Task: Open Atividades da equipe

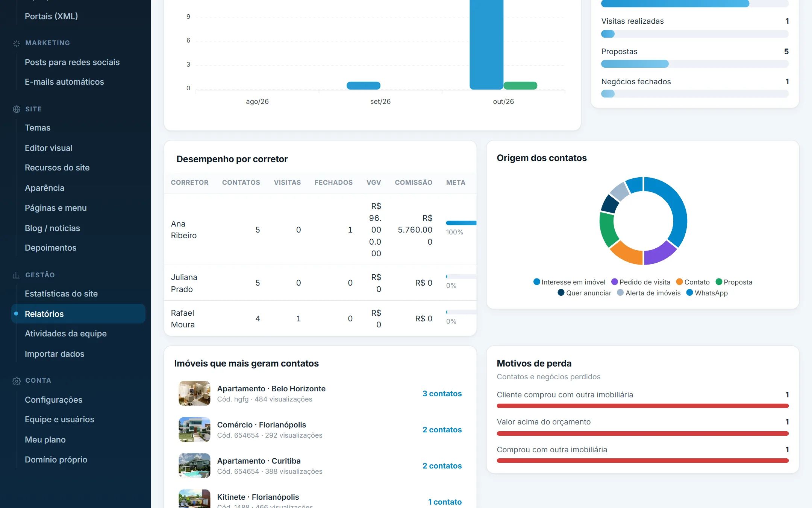Action: coord(66,333)
